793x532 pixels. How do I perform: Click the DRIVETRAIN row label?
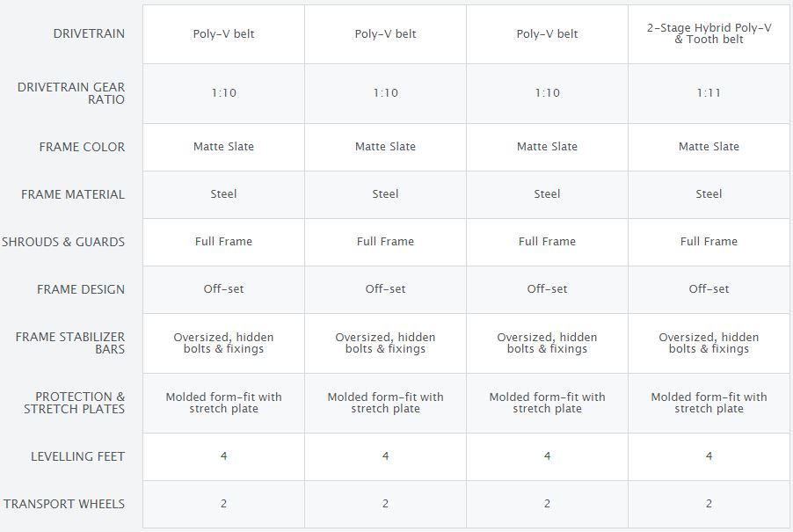click(89, 34)
